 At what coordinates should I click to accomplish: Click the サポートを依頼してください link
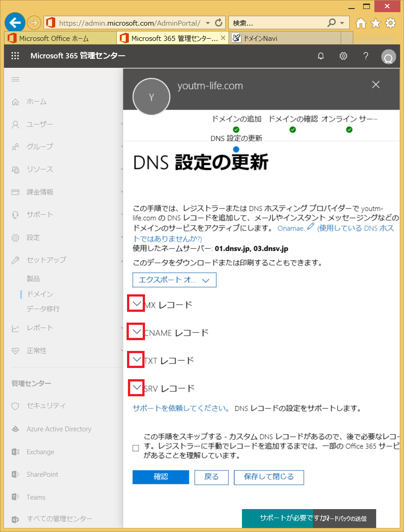pyautogui.click(x=181, y=408)
